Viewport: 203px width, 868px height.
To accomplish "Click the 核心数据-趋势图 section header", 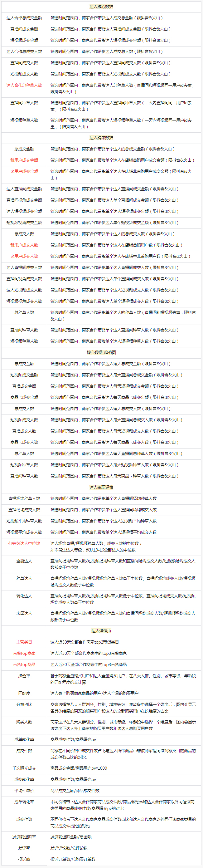I will [x=101, y=352].
